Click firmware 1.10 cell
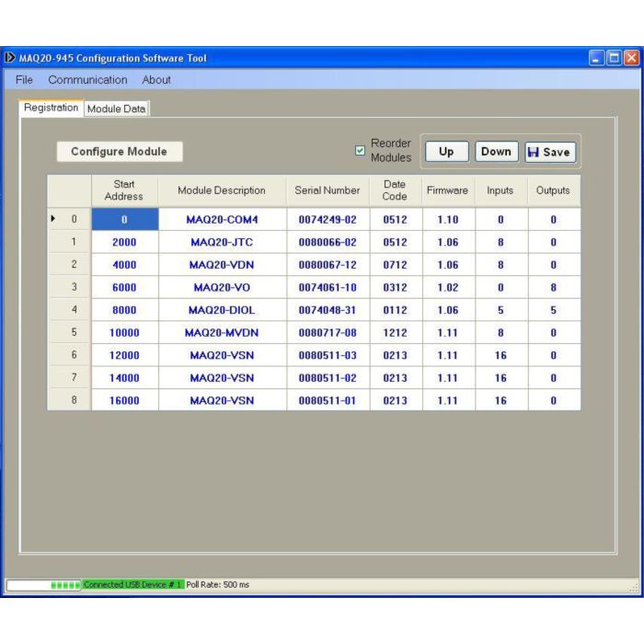644x644 pixels. click(x=449, y=219)
